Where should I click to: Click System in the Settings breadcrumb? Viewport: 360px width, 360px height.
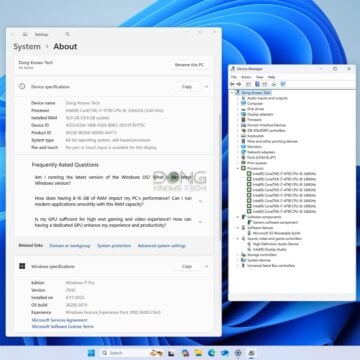point(27,47)
